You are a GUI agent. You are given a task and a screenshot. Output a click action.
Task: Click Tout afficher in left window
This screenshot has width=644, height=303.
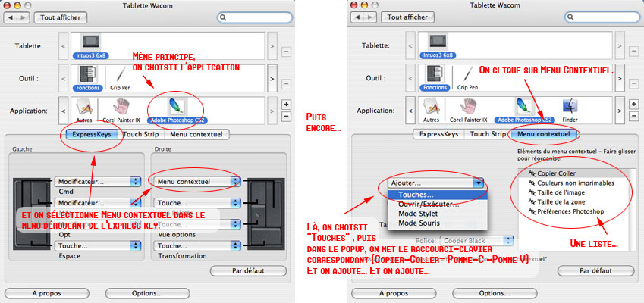point(61,17)
